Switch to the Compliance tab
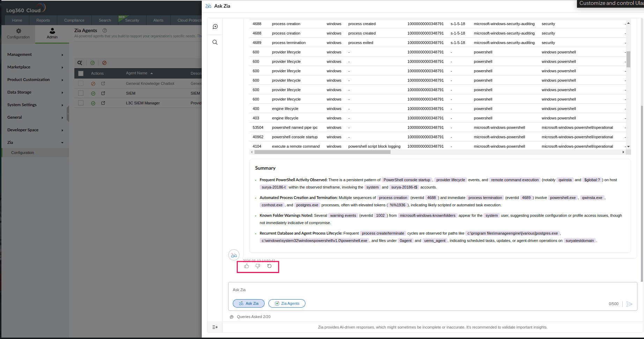This screenshot has height=339, width=644. coord(74,20)
